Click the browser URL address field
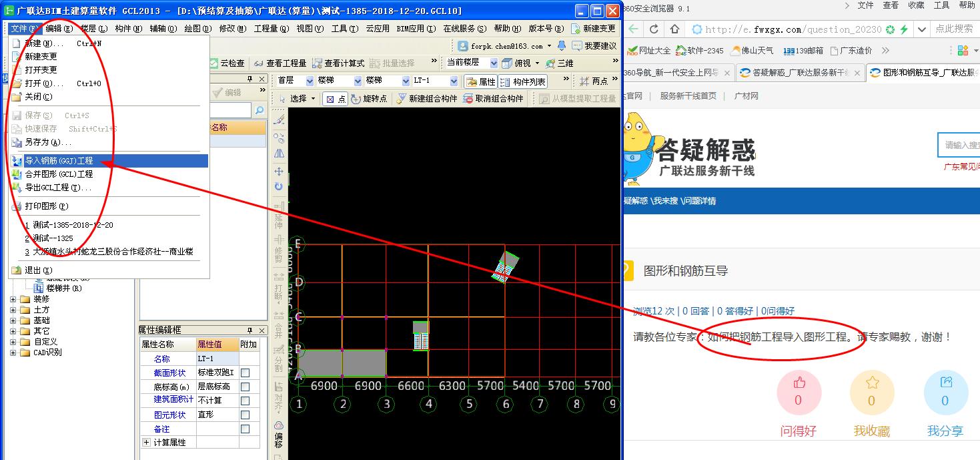The width and height of the screenshot is (980, 460). pyautogui.click(x=794, y=29)
